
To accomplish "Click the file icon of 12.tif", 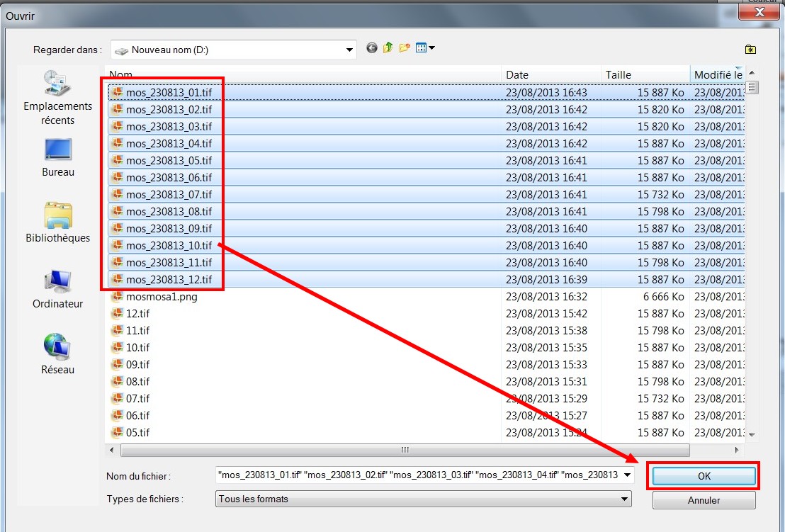I will click(x=117, y=313).
